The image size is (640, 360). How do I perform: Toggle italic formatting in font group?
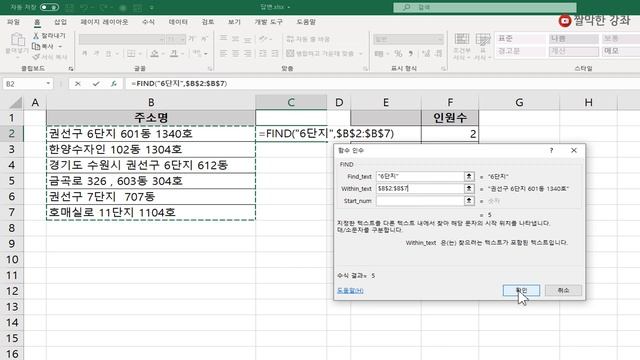point(97,53)
